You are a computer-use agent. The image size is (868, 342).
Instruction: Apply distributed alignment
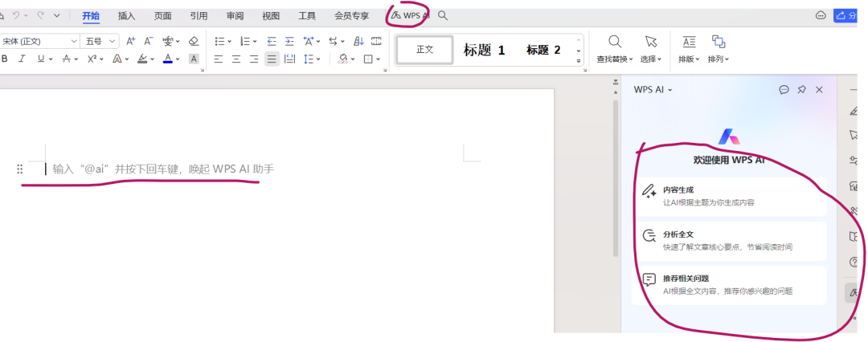click(289, 59)
